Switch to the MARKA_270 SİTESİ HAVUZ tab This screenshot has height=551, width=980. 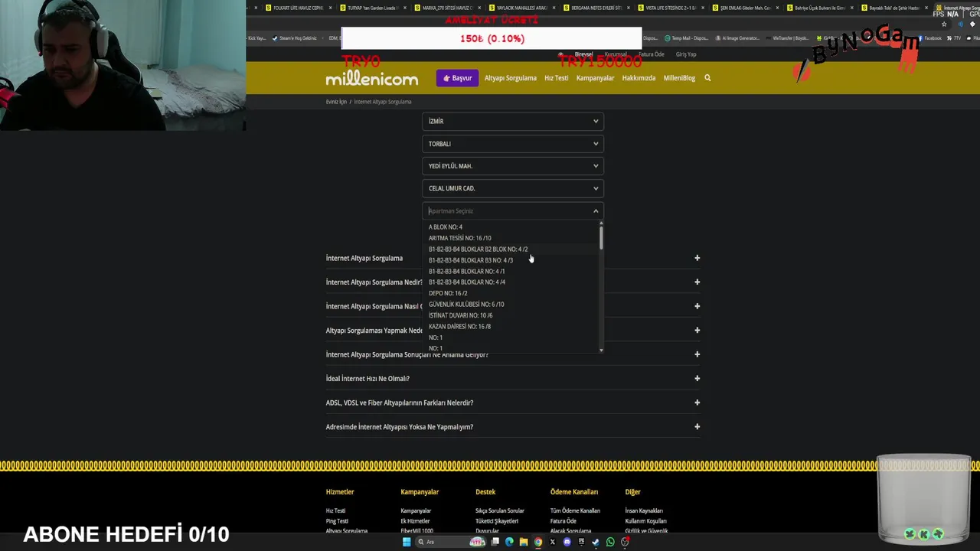click(x=446, y=8)
